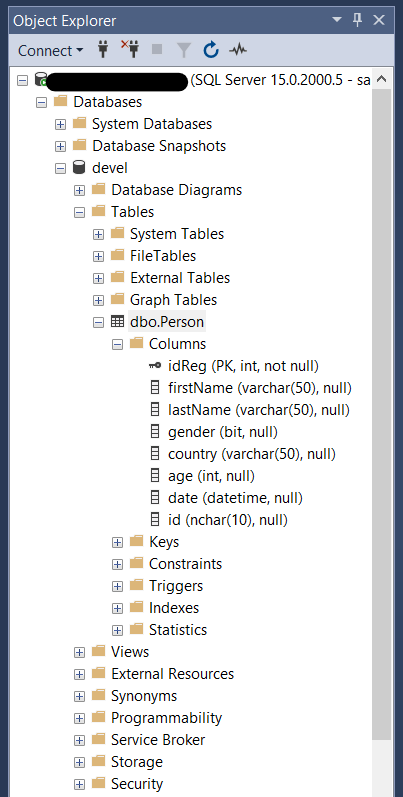Screen dimensions: 403x797
Task: Click the Filter funnel icon
Action: (x=183, y=50)
